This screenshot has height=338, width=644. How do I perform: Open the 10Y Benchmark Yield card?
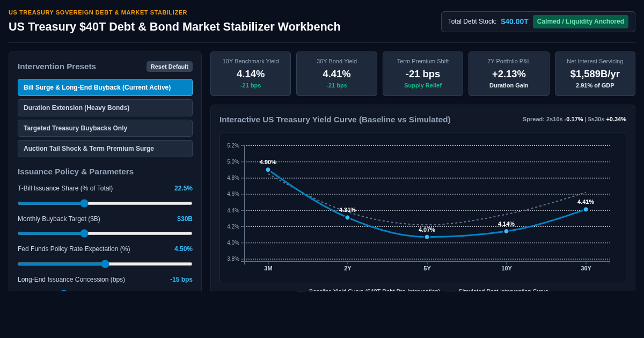(251, 74)
